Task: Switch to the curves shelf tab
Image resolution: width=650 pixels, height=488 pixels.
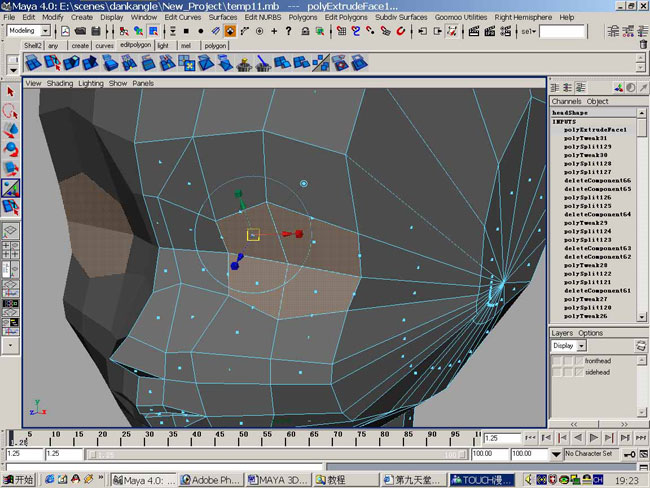Action: click(x=104, y=46)
